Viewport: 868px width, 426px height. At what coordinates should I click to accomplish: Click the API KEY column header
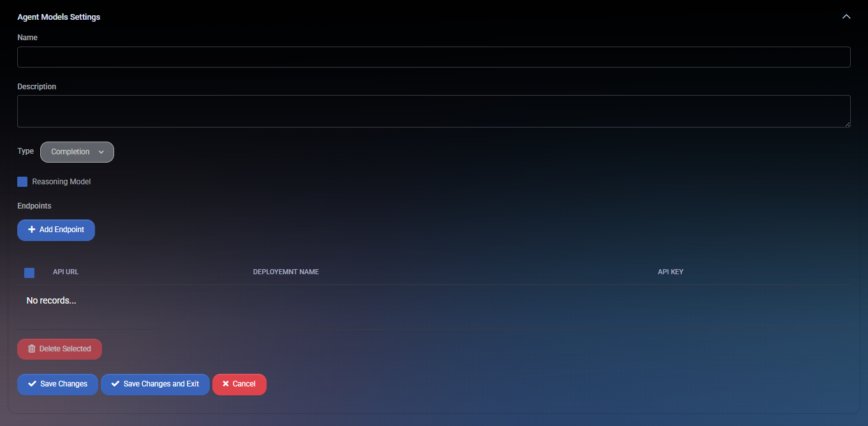[670, 272]
